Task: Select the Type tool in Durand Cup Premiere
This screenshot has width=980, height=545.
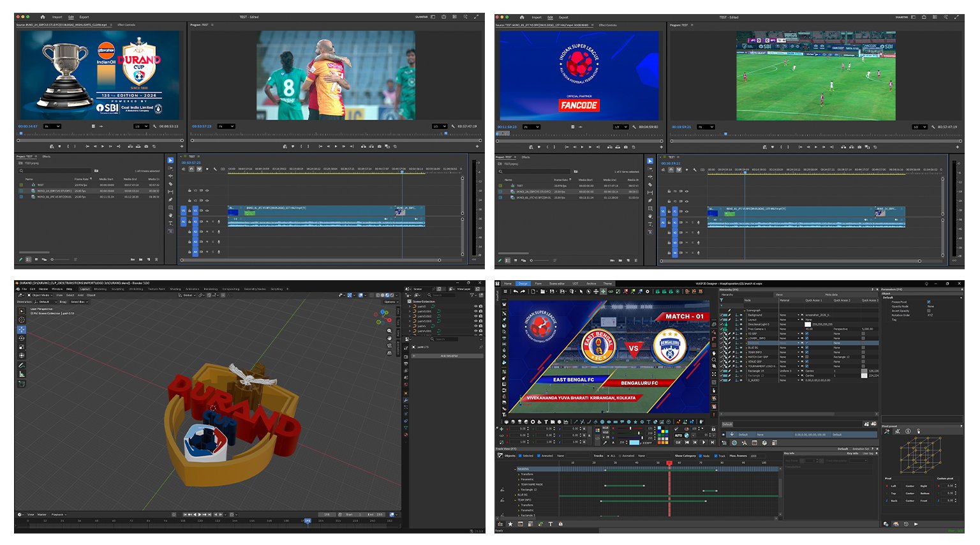Action: [x=170, y=223]
